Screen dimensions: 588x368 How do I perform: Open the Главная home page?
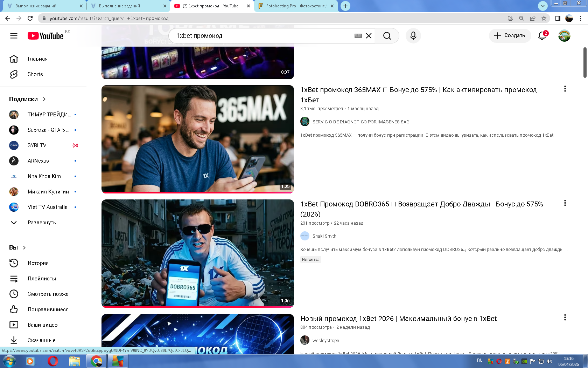tap(43, 59)
